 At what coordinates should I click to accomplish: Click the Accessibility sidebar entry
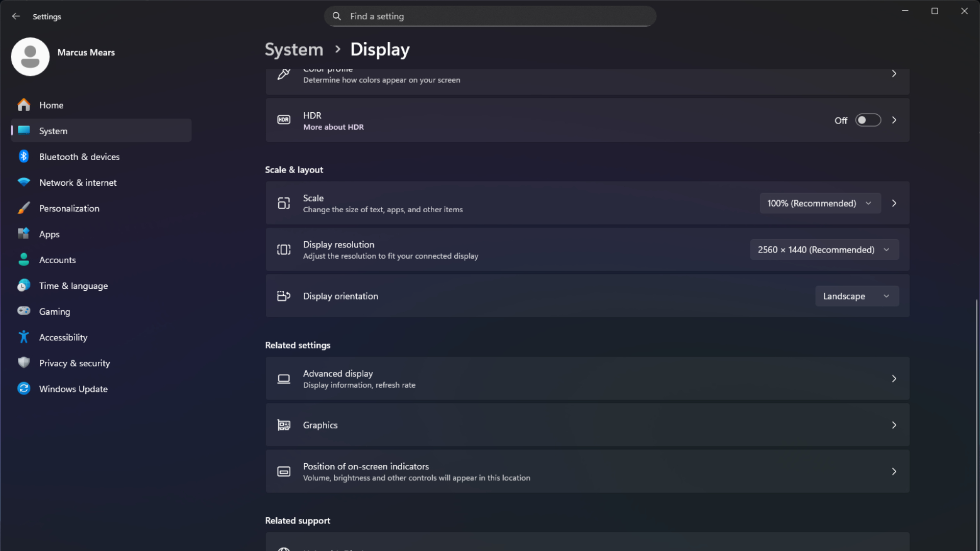pos(63,337)
